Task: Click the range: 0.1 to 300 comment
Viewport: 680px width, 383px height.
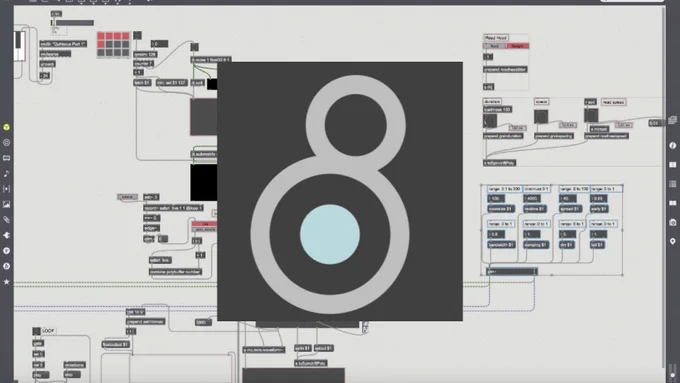Action: (x=504, y=189)
